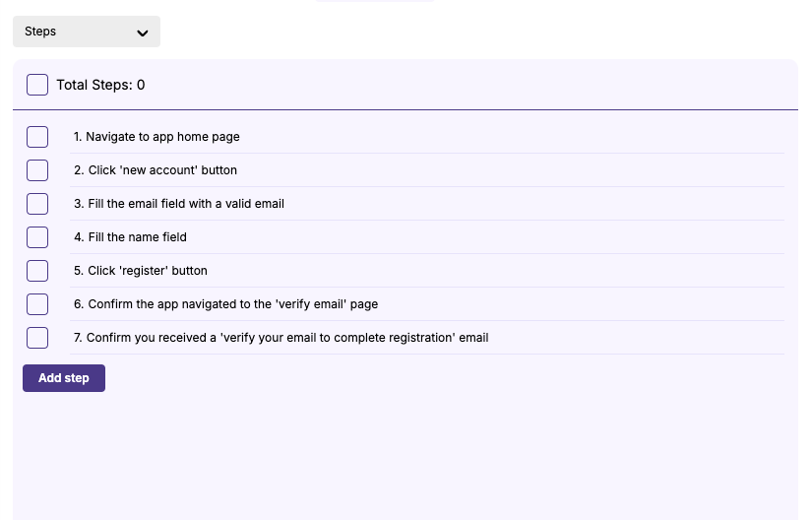The height and width of the screenshot is (520, 812).
Task: Open step 'Fill the email field with a valid email'
Action: [x=186, y=204]
